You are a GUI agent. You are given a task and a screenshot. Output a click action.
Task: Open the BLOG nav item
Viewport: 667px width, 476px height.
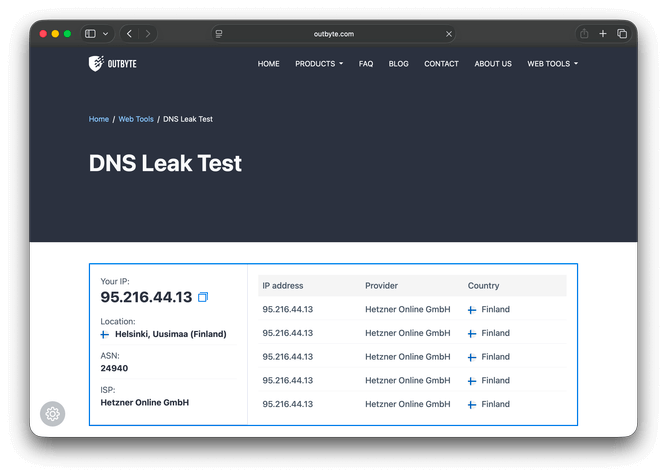click(x=399, y=64)
